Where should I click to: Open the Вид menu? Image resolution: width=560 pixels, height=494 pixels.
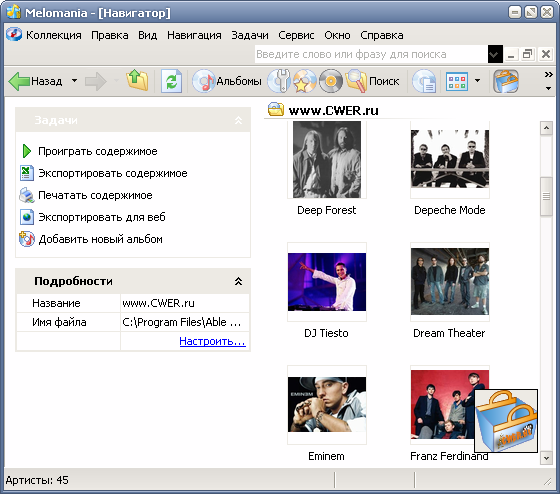pos(148,35)
